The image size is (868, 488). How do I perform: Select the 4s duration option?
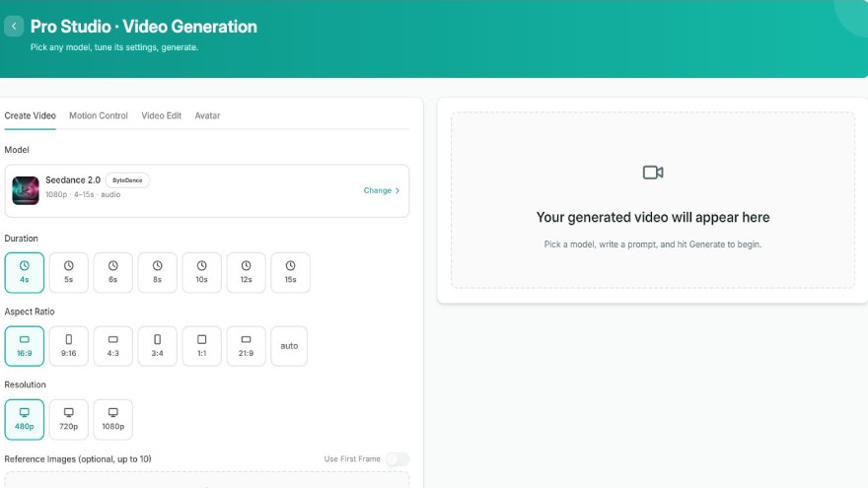pyautogui.click(x=25, y=273)
